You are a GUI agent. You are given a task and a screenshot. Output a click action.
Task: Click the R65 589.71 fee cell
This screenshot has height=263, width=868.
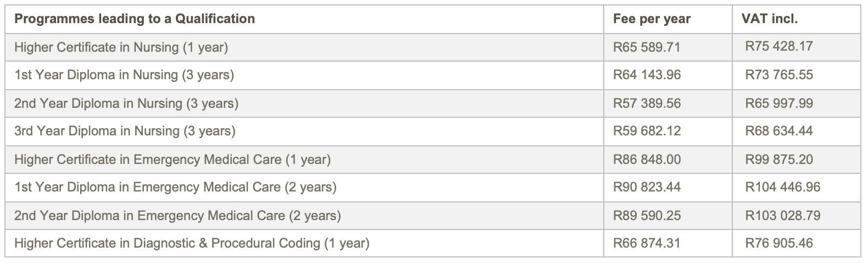[x=647, y=47]
